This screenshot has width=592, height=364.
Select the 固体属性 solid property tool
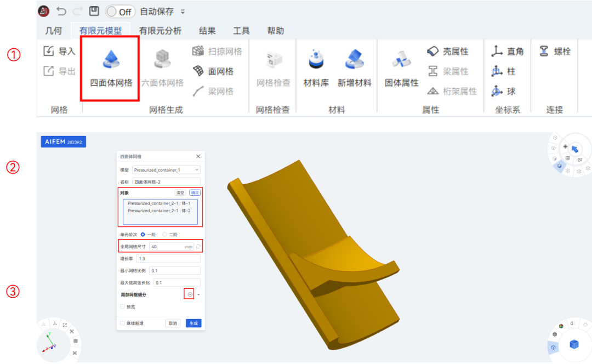click(402, 69)
